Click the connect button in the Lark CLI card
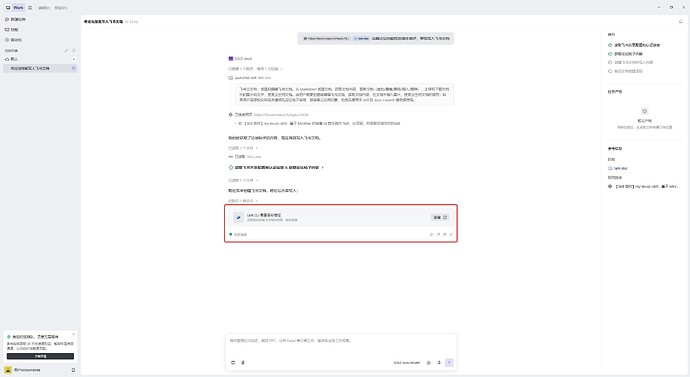Screen dimensions: 690x377 [x=440, y=217]
